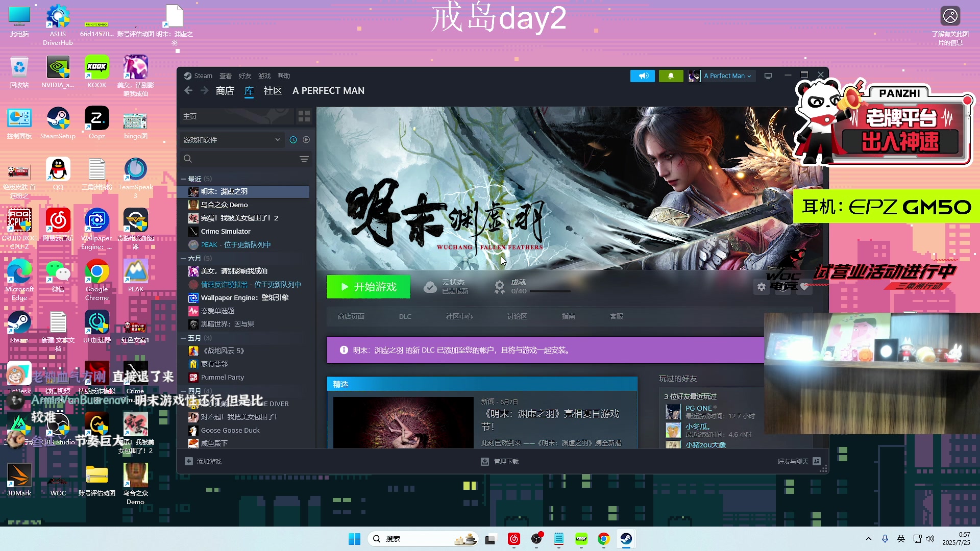
Task: Select Goose Goose Duck in library
Action: pyautogui.click(x=245, y=430)
